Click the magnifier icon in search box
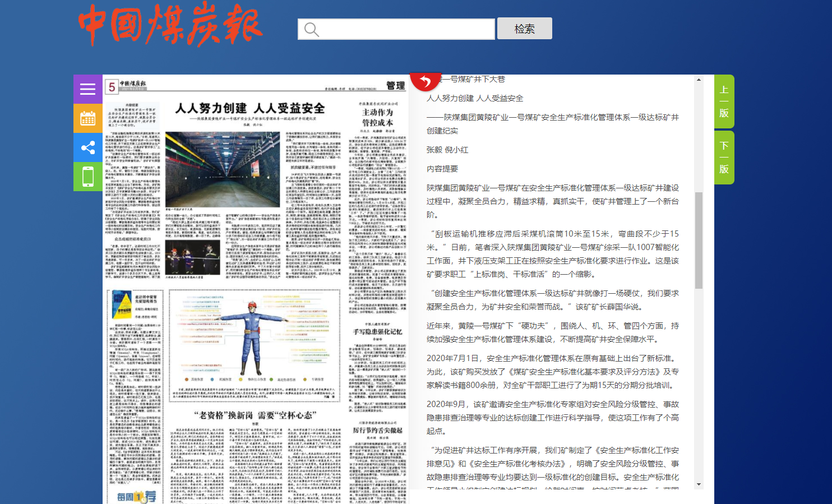 [312, 29]
